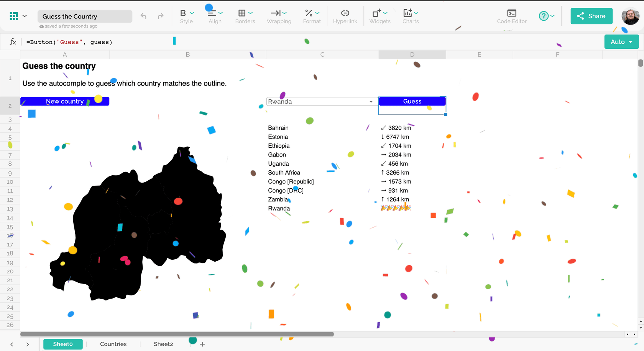
Task: Expand the Charts dropdown chevron
Action: [417, 13]
